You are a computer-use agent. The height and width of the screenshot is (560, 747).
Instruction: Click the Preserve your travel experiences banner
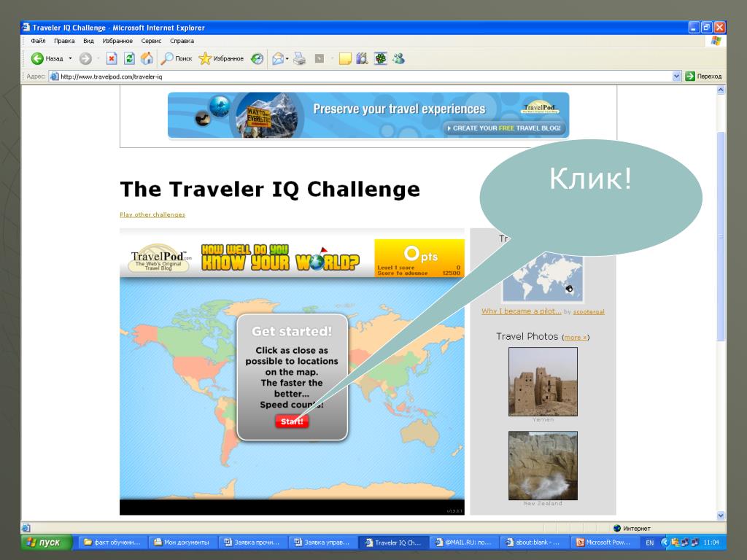(368, 115)
